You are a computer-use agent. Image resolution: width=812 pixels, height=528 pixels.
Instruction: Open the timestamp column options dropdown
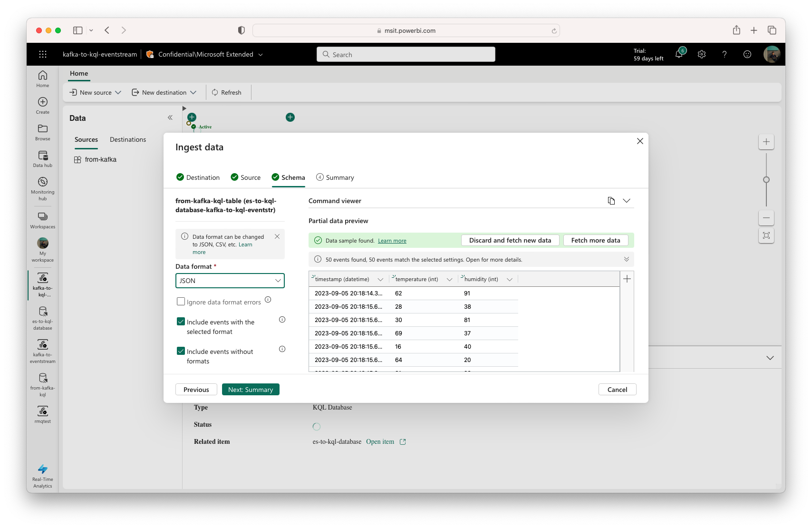381,279
